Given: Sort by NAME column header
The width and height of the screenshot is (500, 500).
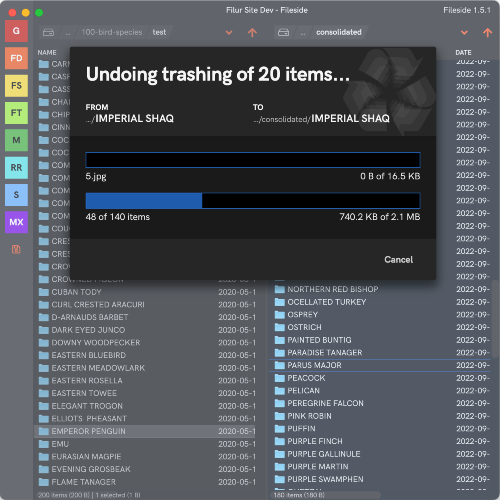Looking at the screenshot, I should click(47, 53).
